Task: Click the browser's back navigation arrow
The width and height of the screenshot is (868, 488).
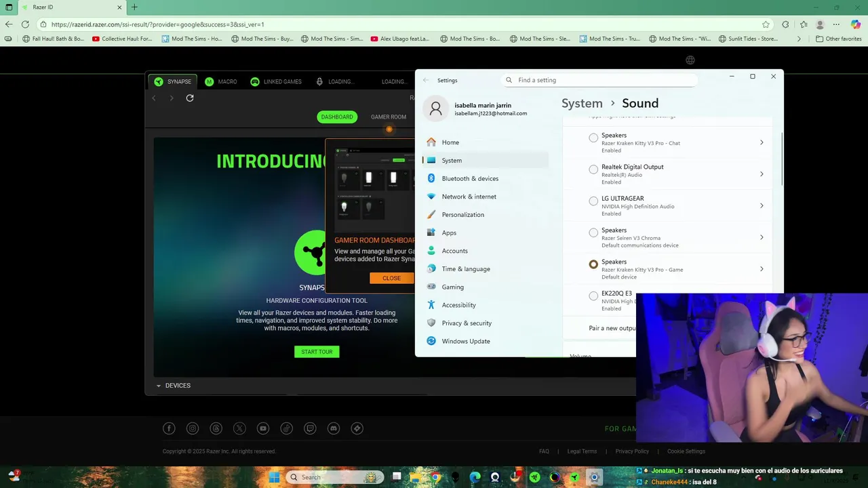Action: coord(9,24)
